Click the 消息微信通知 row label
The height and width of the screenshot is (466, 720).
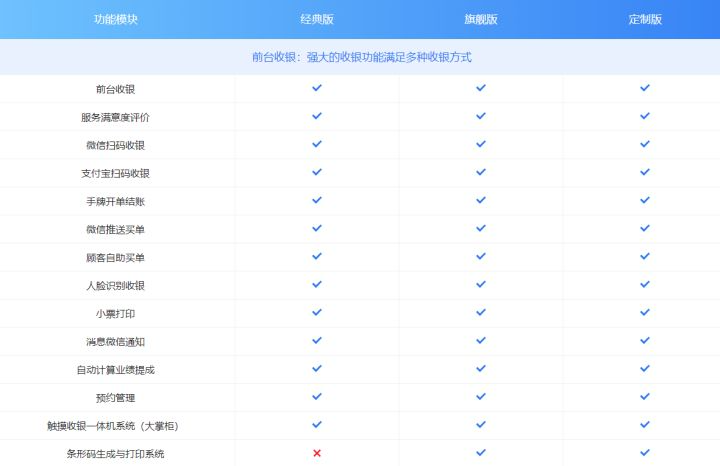[115, 342]
